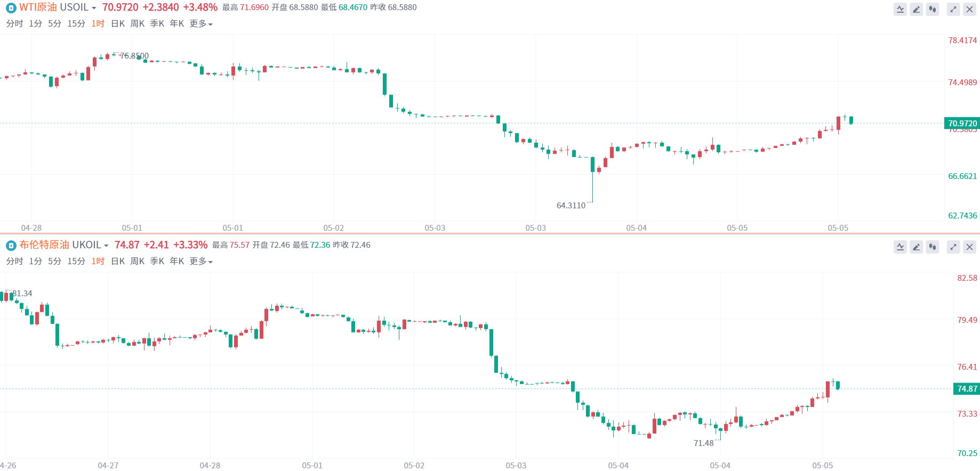Expand 更多 timeframe menu on Brent chart

coord(201,262)
